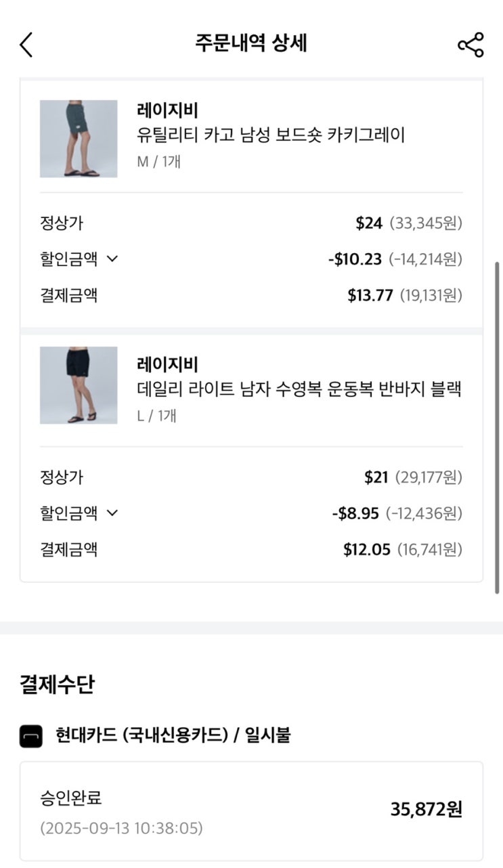This screenshot has height=868, width=503.
Task: Tap the 2025-09-13 10:38:05 approval timestamp
Action: [121, 828]
